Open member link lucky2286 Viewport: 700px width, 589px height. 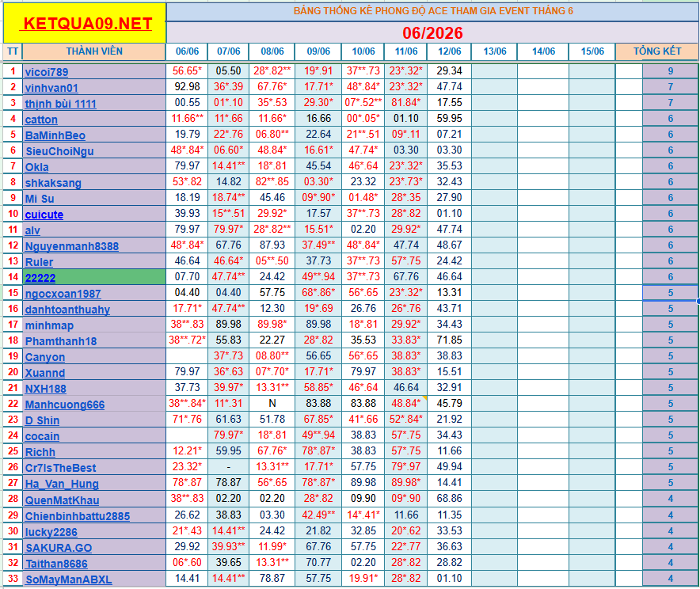[x=51, y=532]
